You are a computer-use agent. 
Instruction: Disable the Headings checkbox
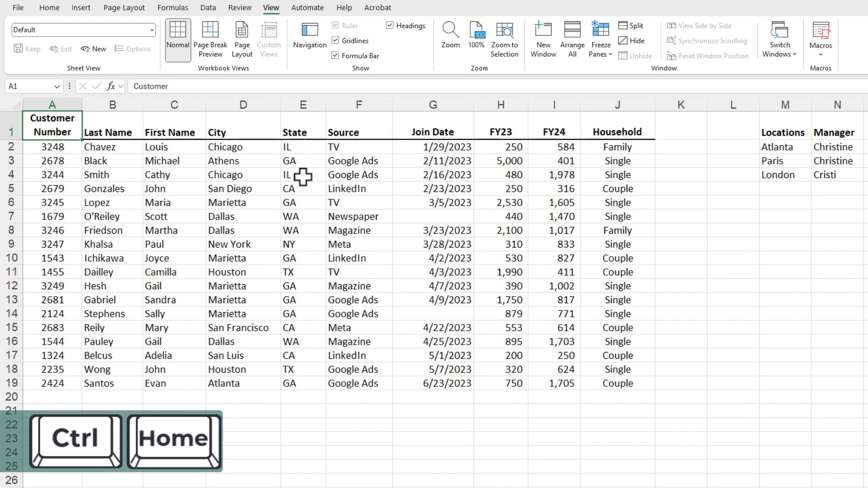click(x=390, y=26)
